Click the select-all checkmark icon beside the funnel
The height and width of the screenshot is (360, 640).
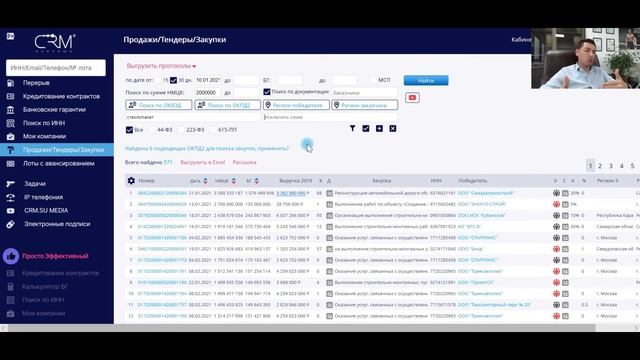[x=366, y=129]
